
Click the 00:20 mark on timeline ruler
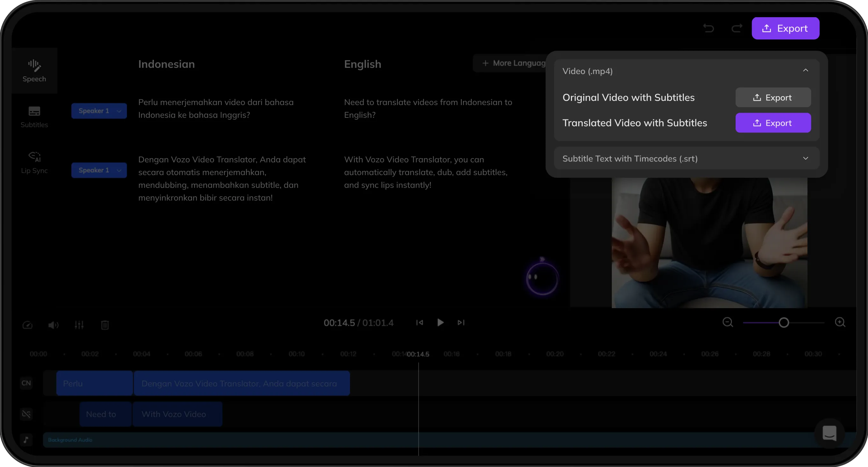[555, 354]
